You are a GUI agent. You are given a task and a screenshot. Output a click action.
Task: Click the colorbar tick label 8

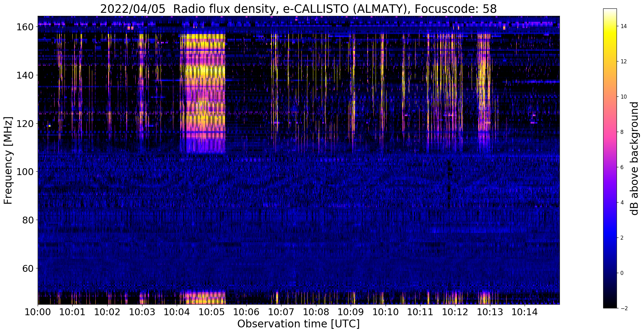pyautogui.click(x=622, y=132)
